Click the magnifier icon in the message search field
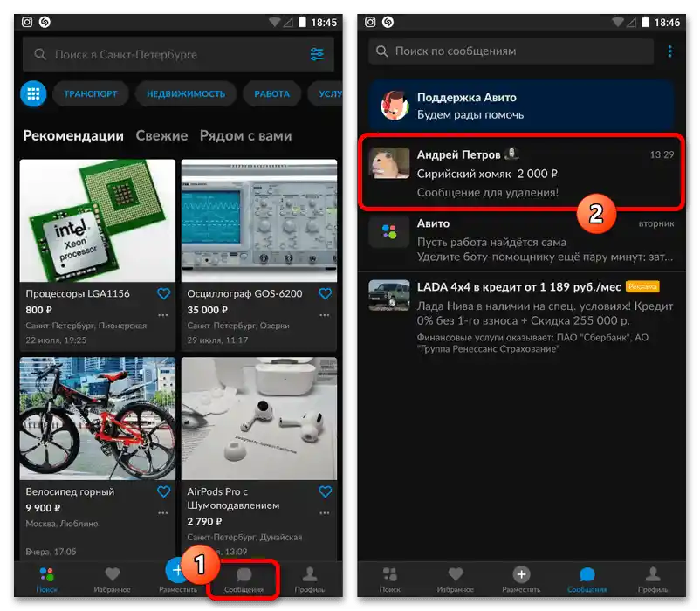The height and width of the screenshot is (611, 700). 381,51
